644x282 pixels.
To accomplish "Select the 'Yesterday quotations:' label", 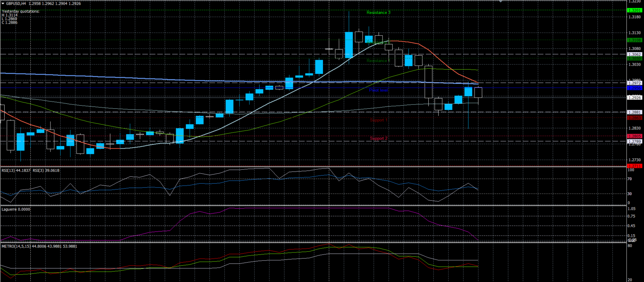I will pyautogui.click(x=21, y=11).
